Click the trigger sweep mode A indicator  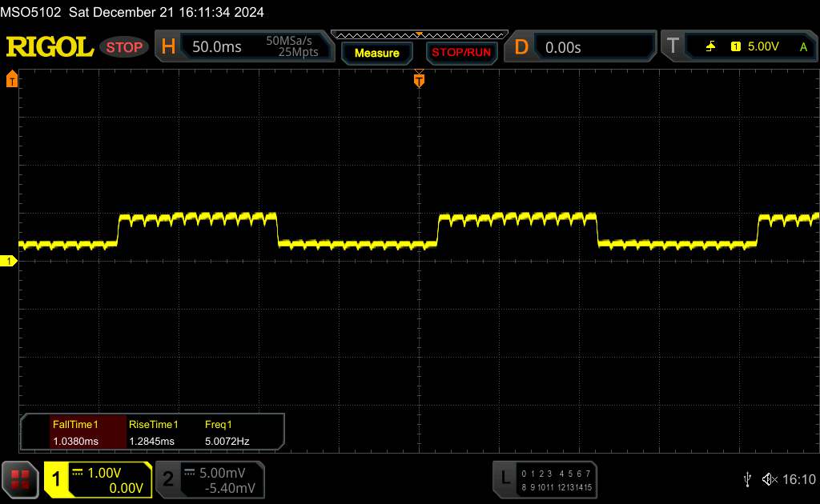point(803,47)
